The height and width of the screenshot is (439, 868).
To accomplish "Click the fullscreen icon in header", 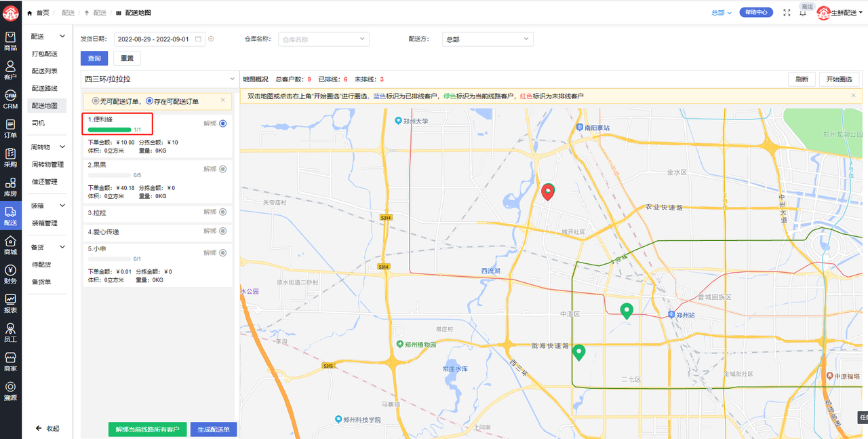I will tap(787, 12).
